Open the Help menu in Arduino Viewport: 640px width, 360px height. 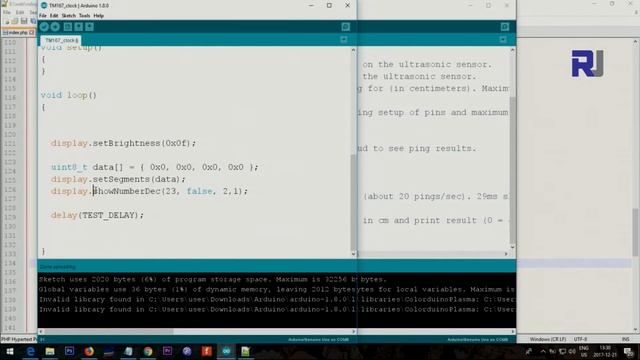click(x=98, y=16)
